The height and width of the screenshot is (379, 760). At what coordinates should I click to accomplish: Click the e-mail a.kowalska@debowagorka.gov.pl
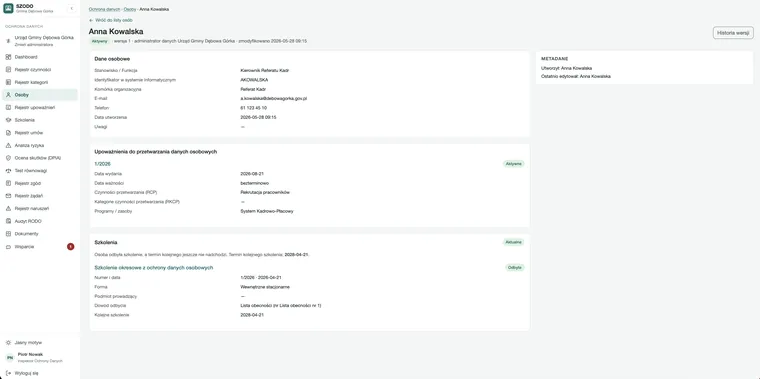point(274,98)
